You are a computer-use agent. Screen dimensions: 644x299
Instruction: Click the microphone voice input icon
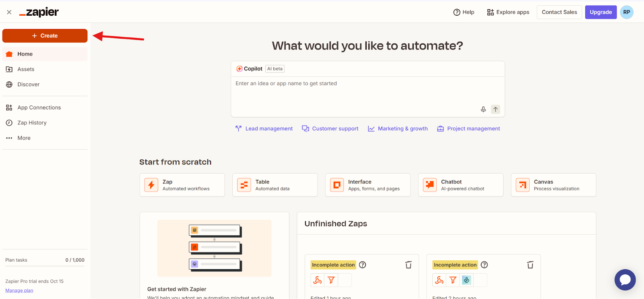pyautogui.click(x=483, y=109)
